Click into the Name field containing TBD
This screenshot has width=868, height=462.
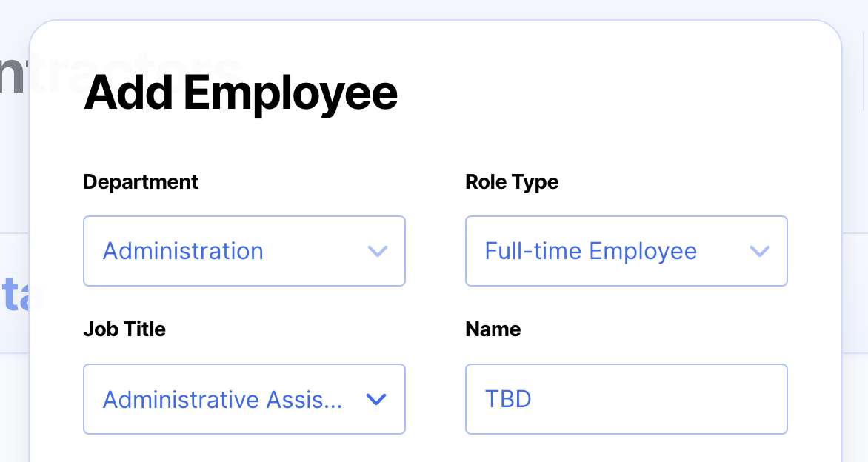click(x=626, y=399)
